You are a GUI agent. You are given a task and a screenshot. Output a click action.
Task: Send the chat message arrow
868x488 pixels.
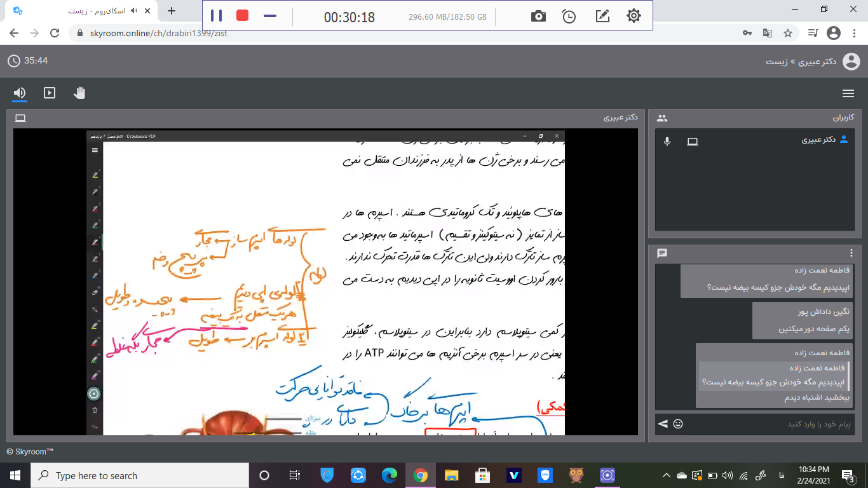click(663, 424)
